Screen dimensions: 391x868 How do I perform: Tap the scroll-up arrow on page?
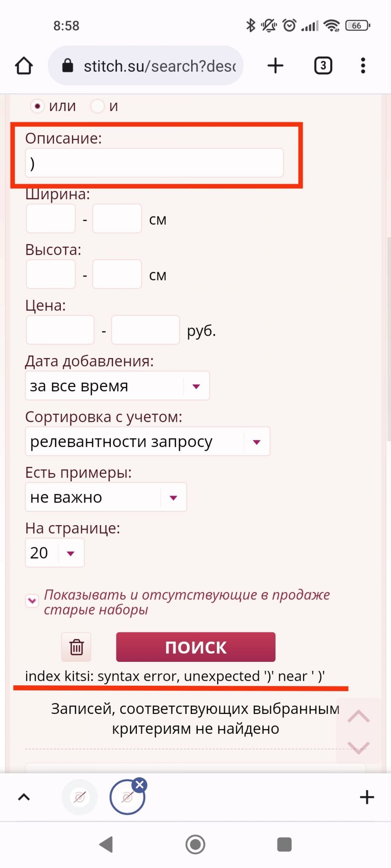(x=358, y=716)
